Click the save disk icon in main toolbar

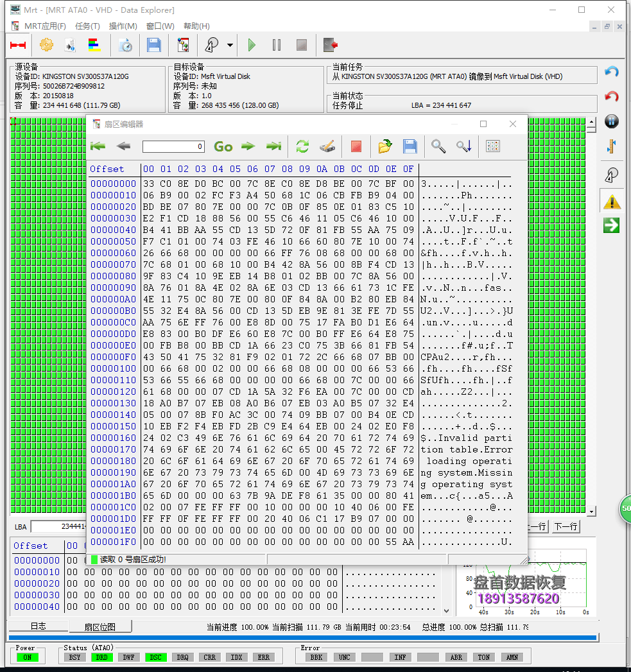153,44
